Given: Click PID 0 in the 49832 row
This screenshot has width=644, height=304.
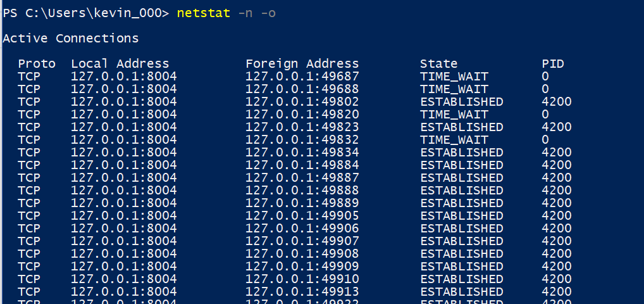Looking at the screenshot, I should pos(545,140).
